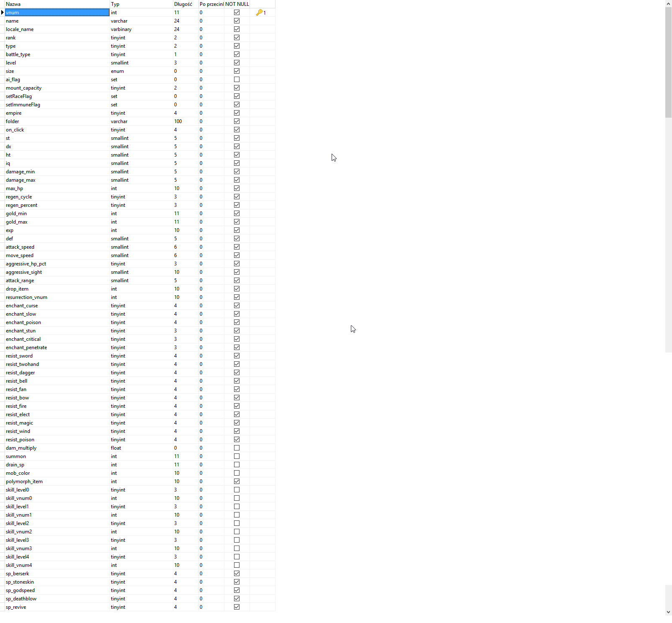Toggle NOT NULL checkbox for dam_multiply
Image resolution: width=672 pixels, height=623 pixels.
[x=237, y=448]
